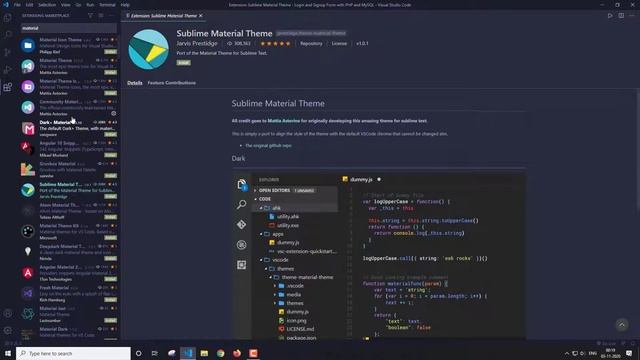Open the original github repo link
This screenshot has width=640, height=360.
268,146
